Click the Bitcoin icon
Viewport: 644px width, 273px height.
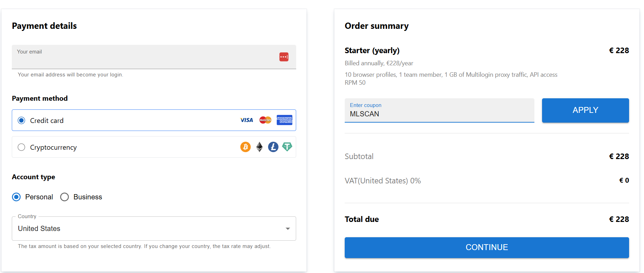click(x=246, y=147)
